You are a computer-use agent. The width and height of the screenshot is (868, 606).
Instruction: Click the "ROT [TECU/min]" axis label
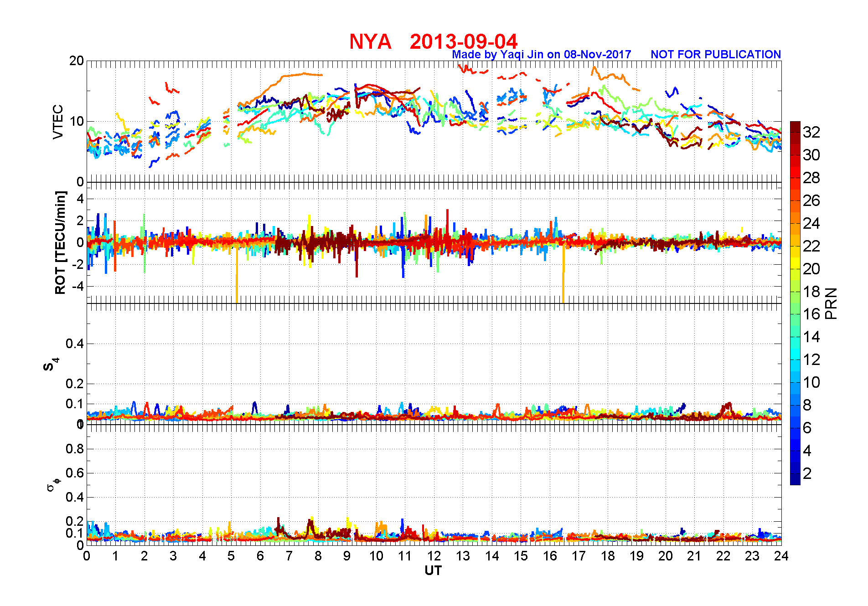click(x=60, y=243)
